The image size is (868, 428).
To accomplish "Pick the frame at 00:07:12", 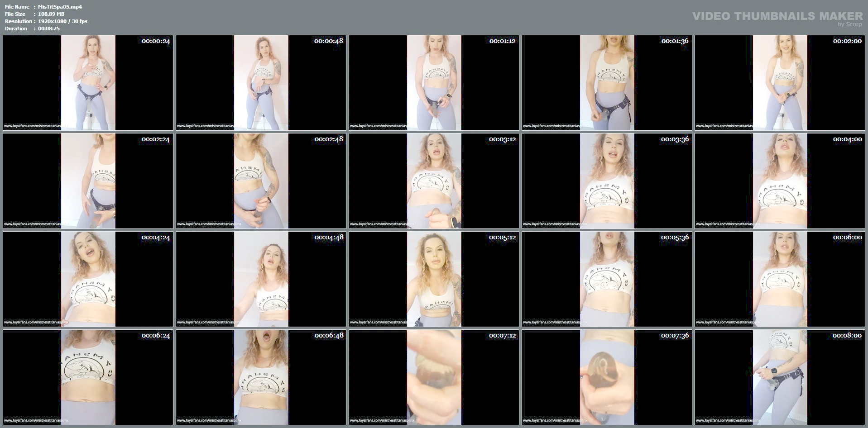I will pyautogui.click(x=434, y=377).
